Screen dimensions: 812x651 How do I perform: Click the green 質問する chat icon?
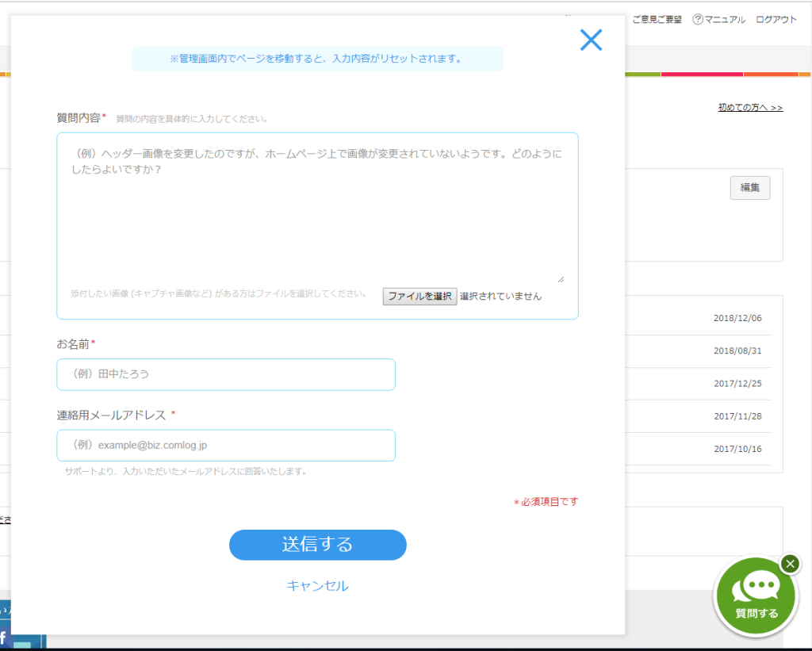click(755, 595)
